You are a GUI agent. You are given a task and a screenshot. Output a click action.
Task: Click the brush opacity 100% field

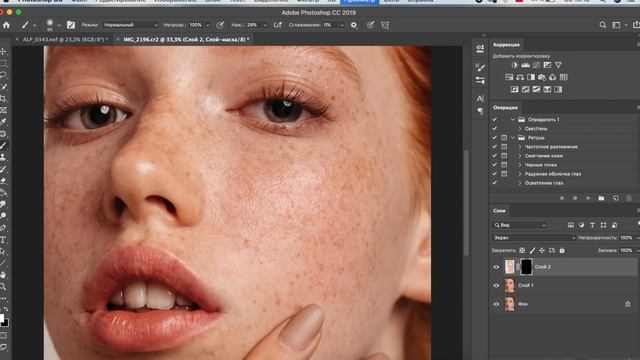pyautogui.click(x=196, y=25)
